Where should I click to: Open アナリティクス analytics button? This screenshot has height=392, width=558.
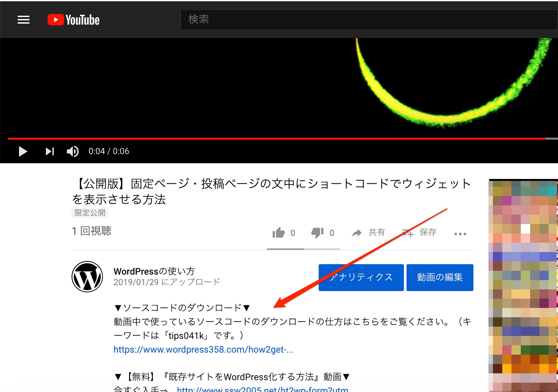(361, 277)
